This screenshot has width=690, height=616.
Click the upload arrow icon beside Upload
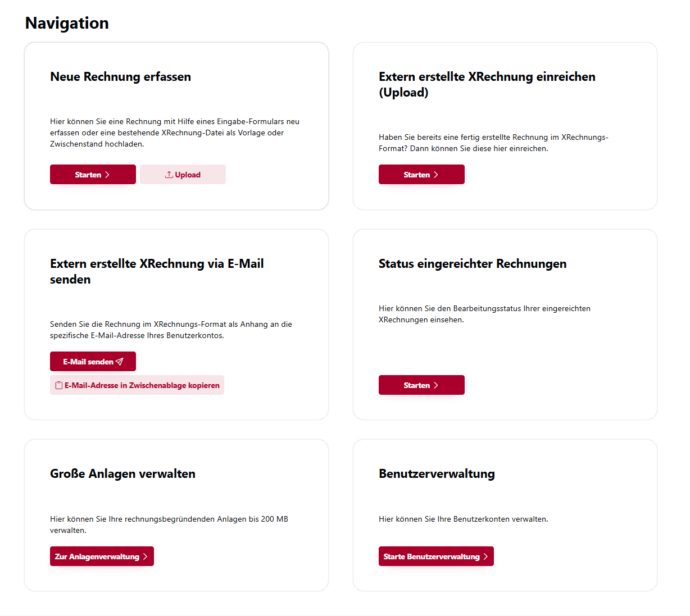pyautogui.click(x=169, y=175)
